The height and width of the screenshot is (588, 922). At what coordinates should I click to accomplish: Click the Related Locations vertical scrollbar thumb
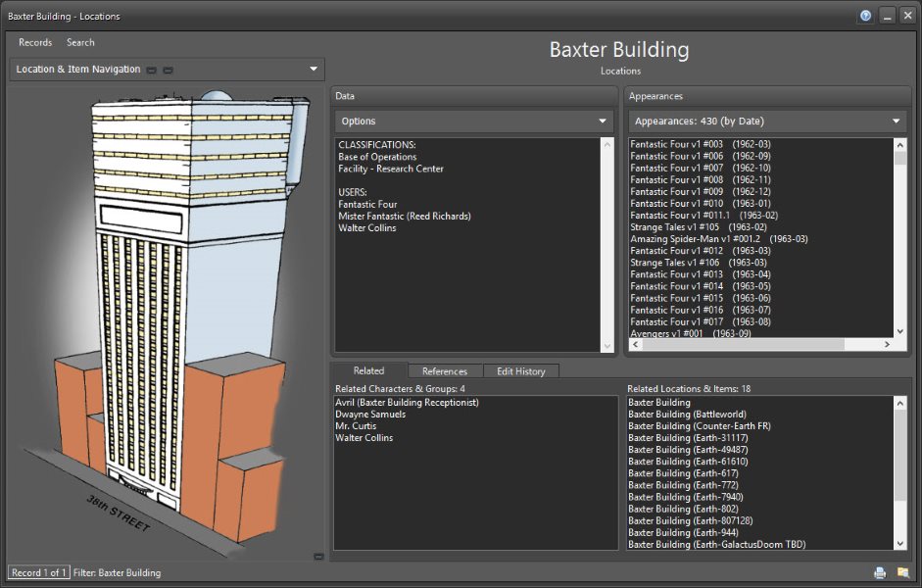(x=900, y=455)
